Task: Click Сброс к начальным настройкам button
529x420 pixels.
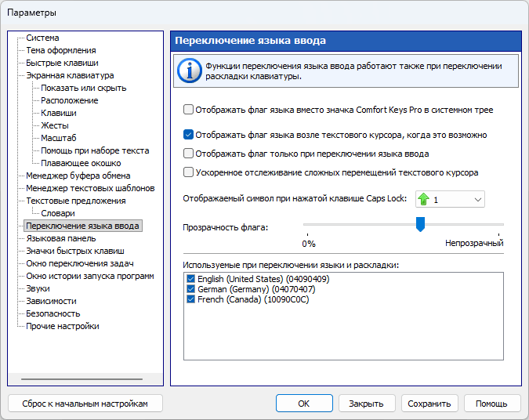Action: (x=85, y=404)
